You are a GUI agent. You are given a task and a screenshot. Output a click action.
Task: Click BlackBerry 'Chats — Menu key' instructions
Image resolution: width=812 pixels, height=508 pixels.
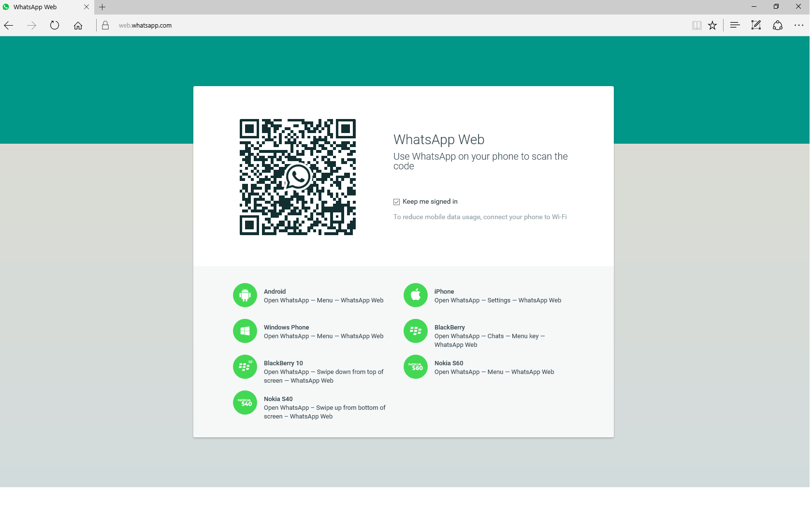(x=490, y=340)
